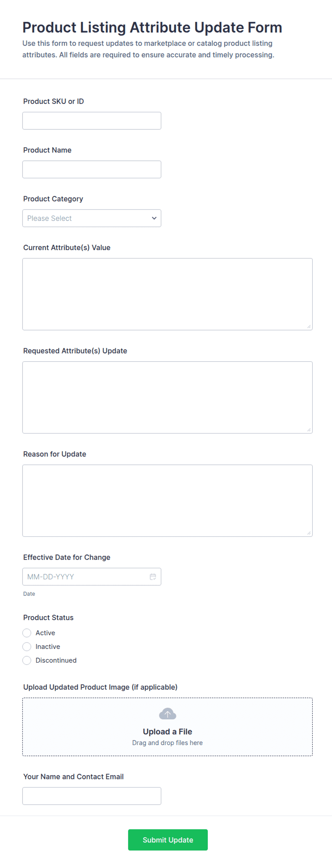332x868 pixels.
Task: Click the calendar icon in date field
Action: click(153, 576)
